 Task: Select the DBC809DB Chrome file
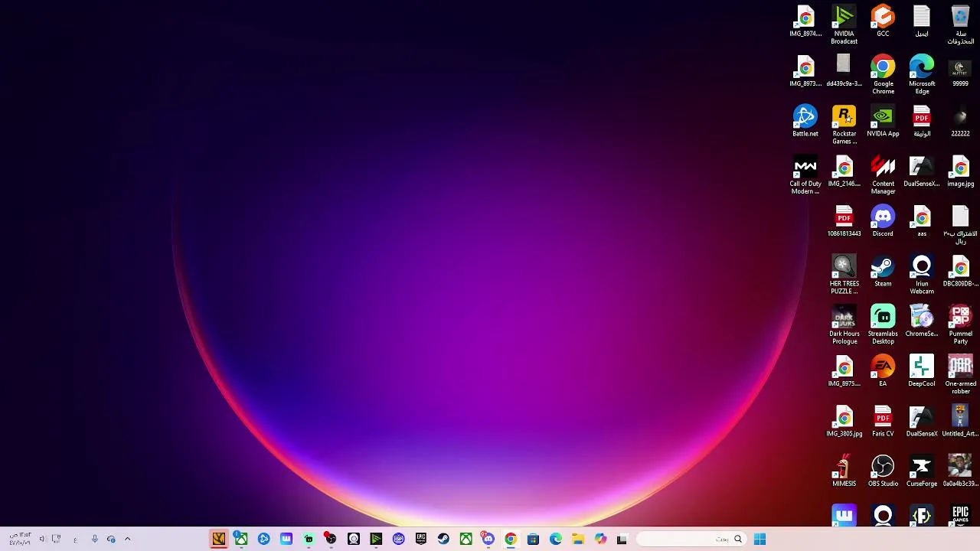tap(960, 271)
